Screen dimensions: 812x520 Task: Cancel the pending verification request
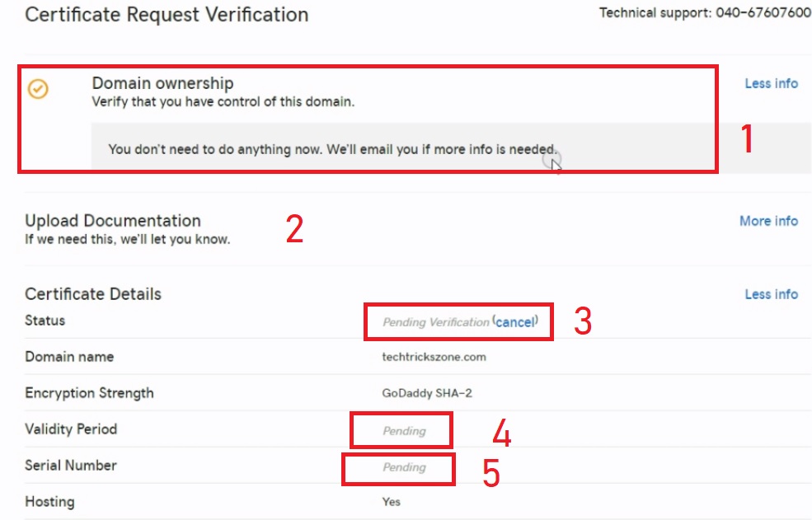[515, 322]
